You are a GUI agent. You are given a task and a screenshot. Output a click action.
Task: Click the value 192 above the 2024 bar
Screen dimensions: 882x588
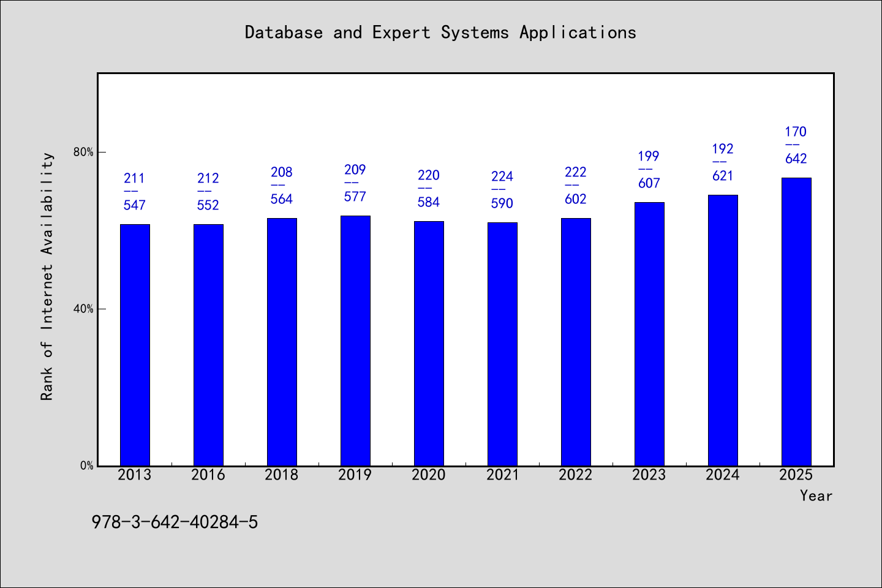tap(723, 149)
